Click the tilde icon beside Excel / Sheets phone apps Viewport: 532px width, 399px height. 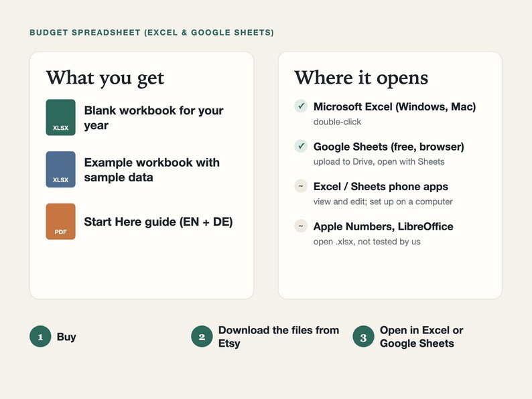click(x=301, y=186)
